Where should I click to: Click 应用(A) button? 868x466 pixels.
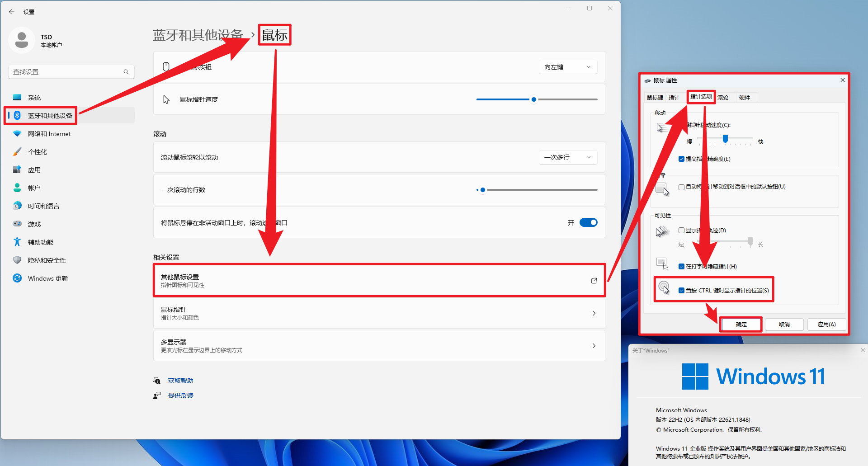pyautogui.click(x=827, y=325)
